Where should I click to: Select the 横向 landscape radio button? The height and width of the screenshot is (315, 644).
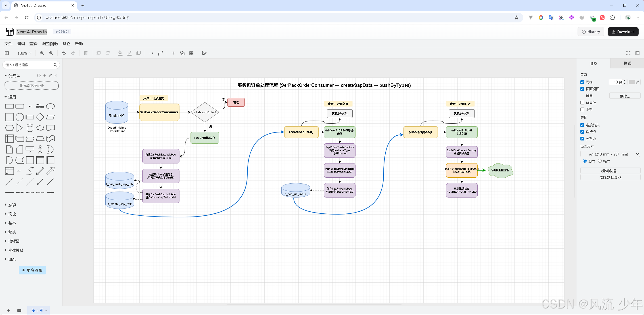click(600, 161)
